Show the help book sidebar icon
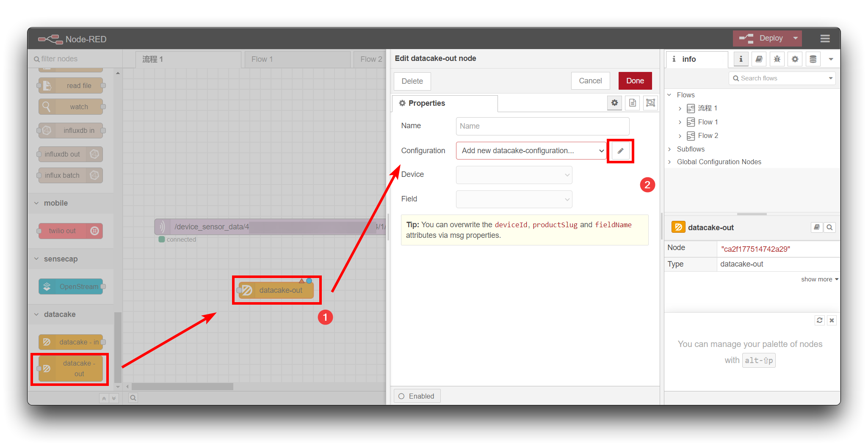This screenshot has width=868, height=446. coord(759,59)
